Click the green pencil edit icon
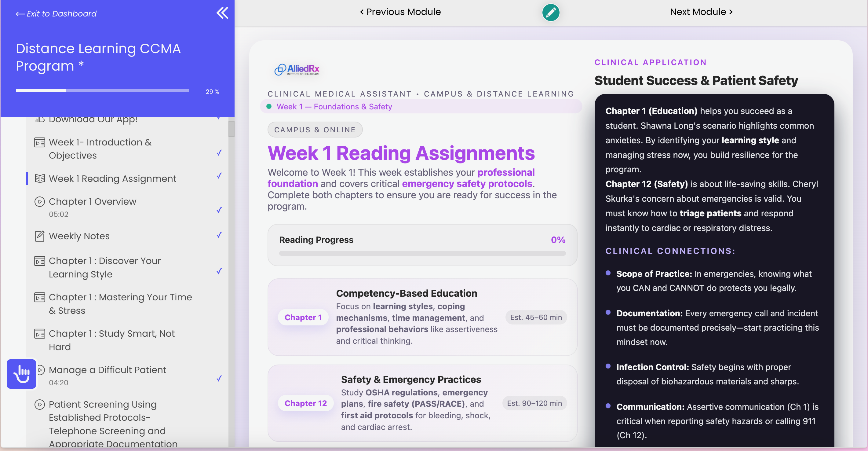 551,13
